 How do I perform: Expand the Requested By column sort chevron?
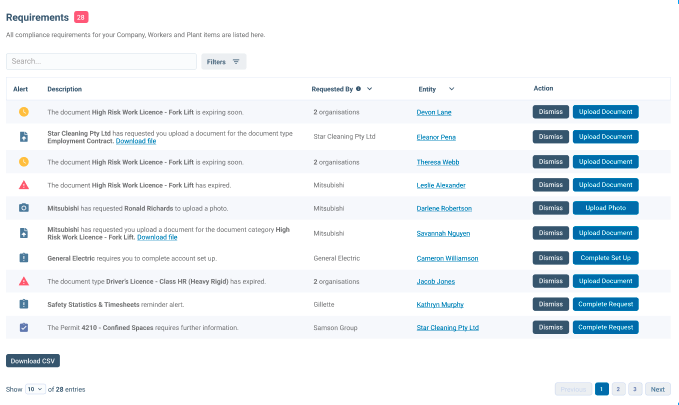(x=369, y=89)
